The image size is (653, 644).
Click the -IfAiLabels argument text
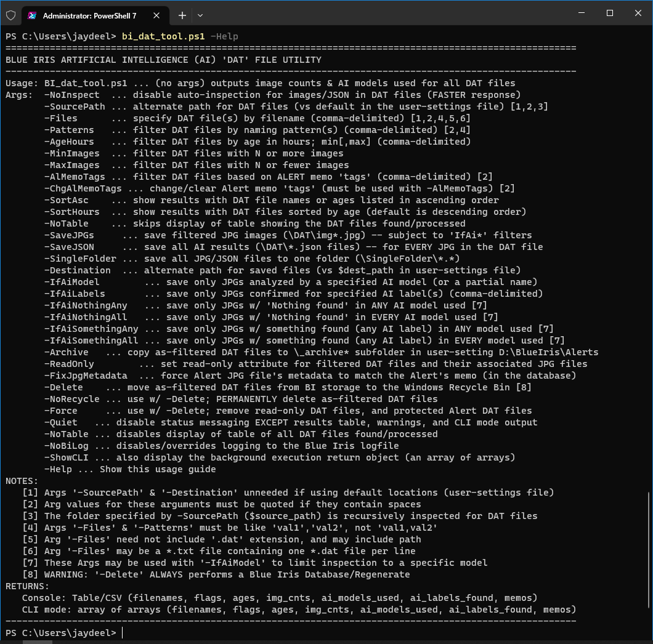(x=75, y=294)
